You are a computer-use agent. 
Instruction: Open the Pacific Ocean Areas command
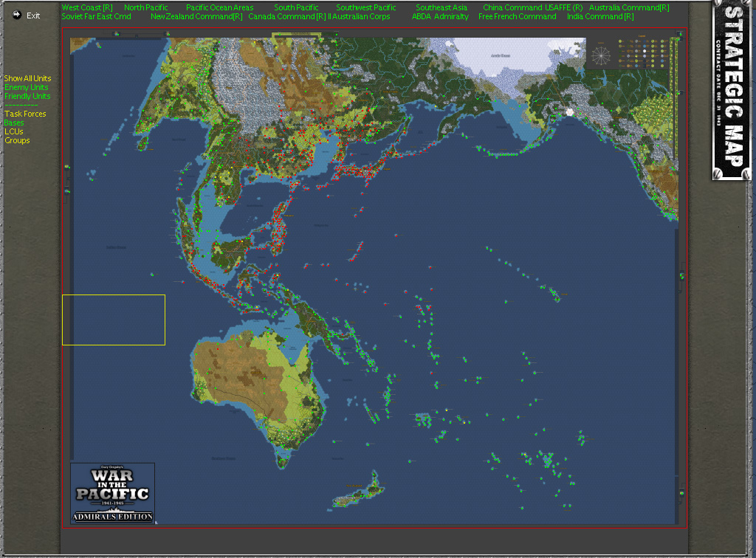pos(219,7)
